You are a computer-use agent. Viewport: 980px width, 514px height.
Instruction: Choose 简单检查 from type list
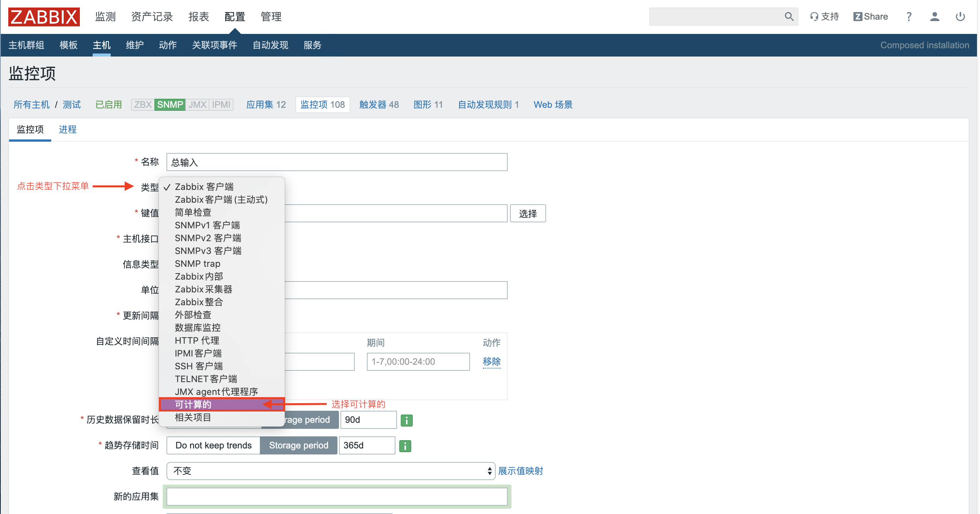pyautogui.click(x=222, y=213)
